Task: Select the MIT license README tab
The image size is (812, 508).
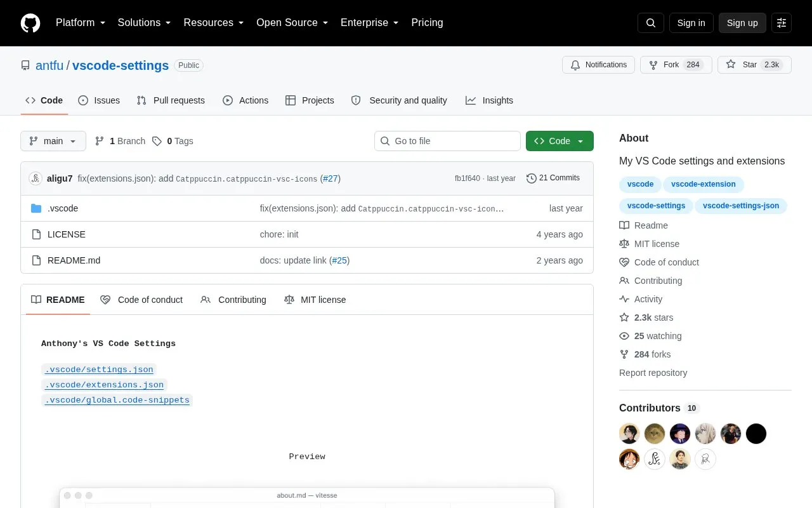Action: click(315, 300)
